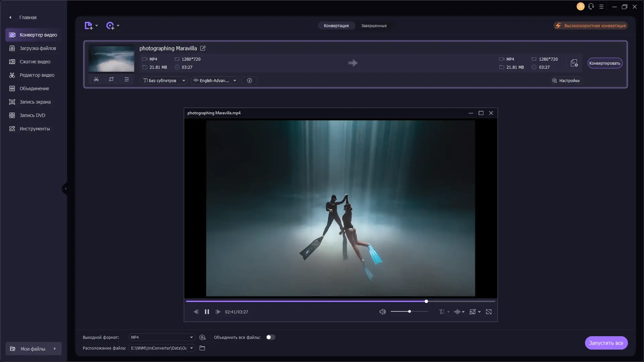The image size is (644, 362).
Task: Click the scissors trim icon under the thumbnail
Action: pos(96,79)
